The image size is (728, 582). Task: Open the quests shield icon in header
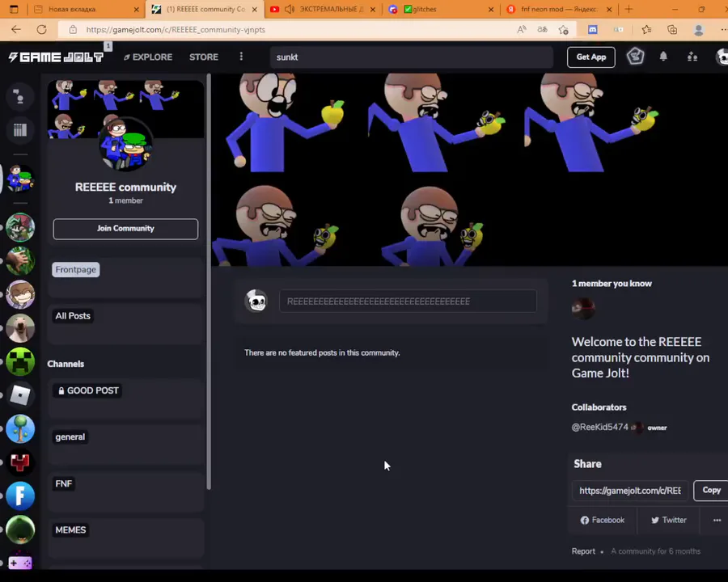[x=635, y=57]
